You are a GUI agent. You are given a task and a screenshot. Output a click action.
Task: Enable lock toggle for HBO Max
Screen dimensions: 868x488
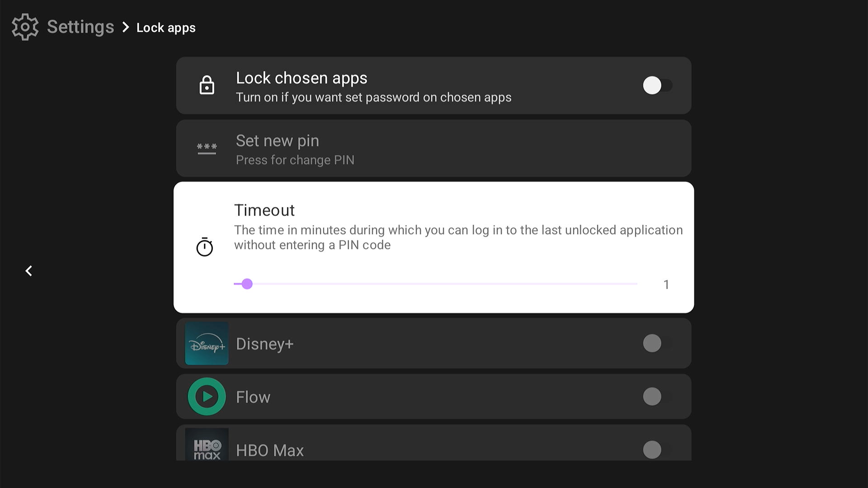pos(657,450)
